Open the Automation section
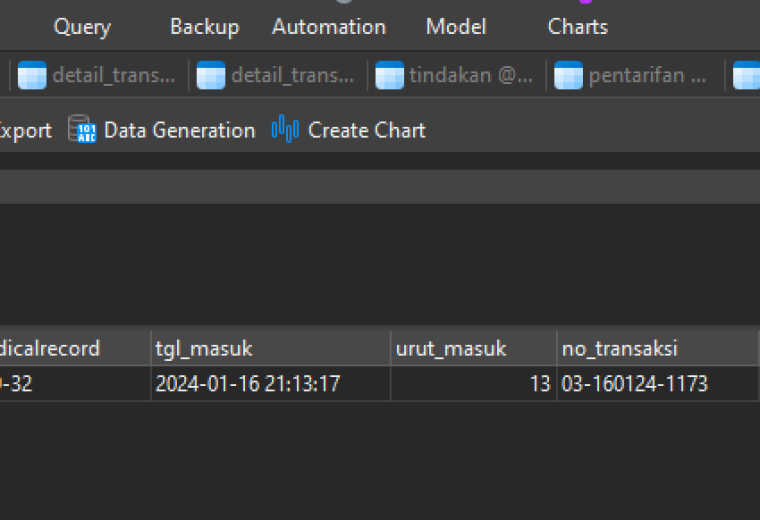The width and height of the screenshot is (760, 520). (x=329, y=27)
